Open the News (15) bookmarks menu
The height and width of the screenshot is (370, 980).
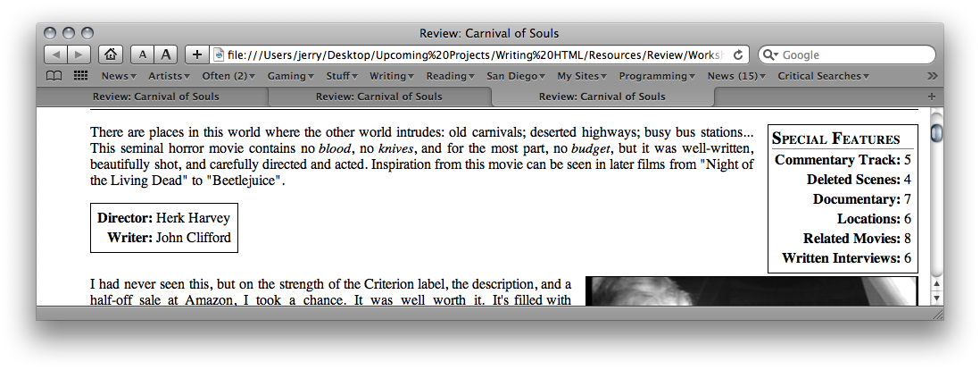[736, 76]
